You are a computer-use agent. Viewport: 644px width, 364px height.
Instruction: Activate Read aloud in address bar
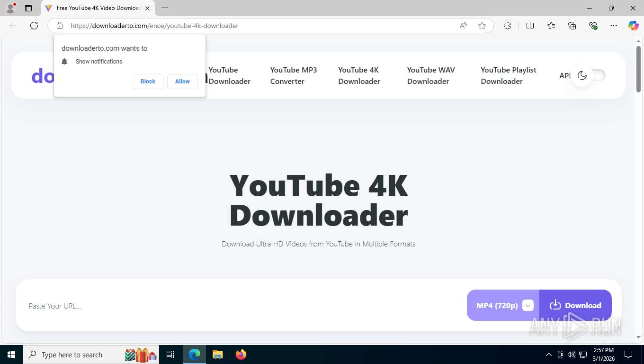(463, 26)
